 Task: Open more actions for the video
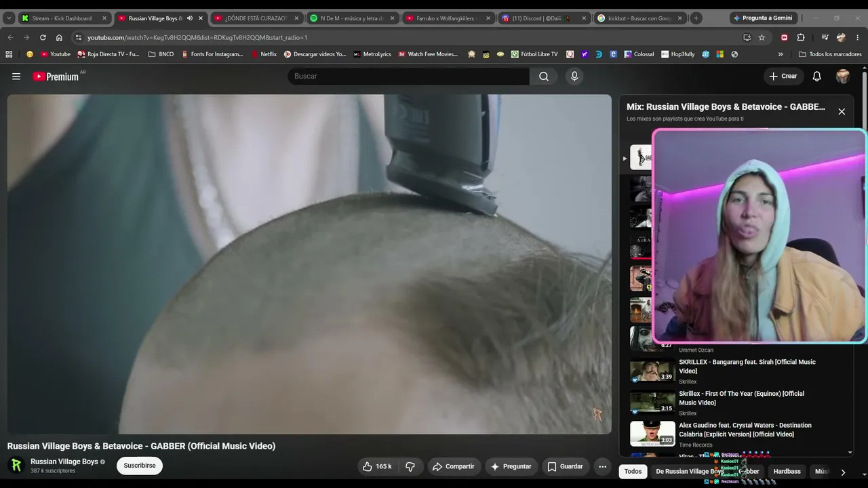click(x=602, y=466)
